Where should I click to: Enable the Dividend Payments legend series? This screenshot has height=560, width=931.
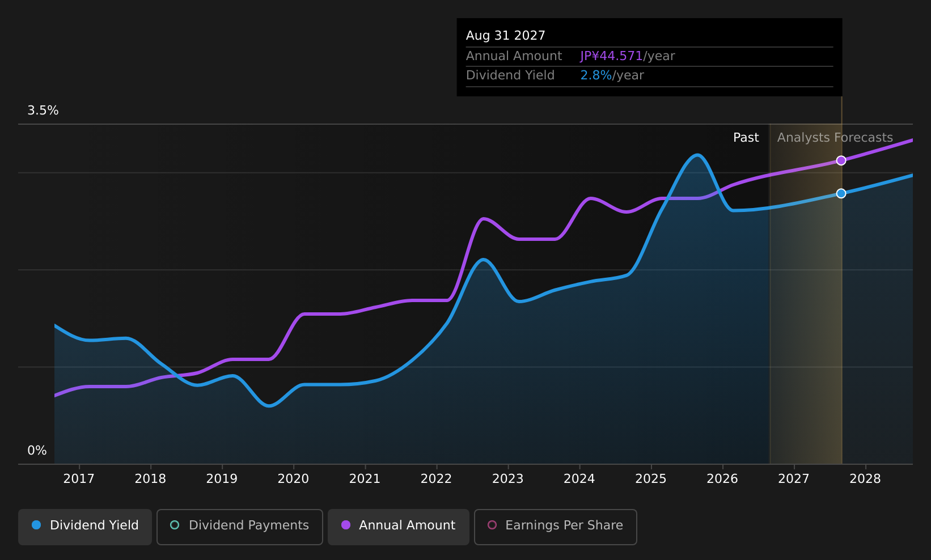[240, 527]
